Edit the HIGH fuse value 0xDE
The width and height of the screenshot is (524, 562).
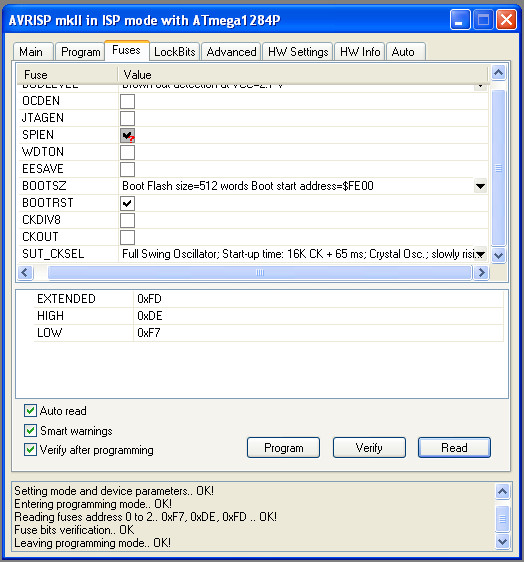150,316
